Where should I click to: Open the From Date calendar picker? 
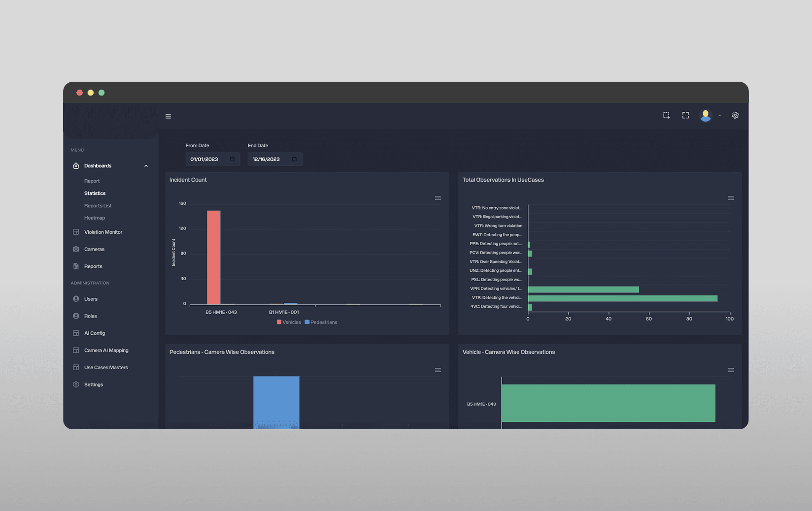pyautogui.click(x=232, y=159)
